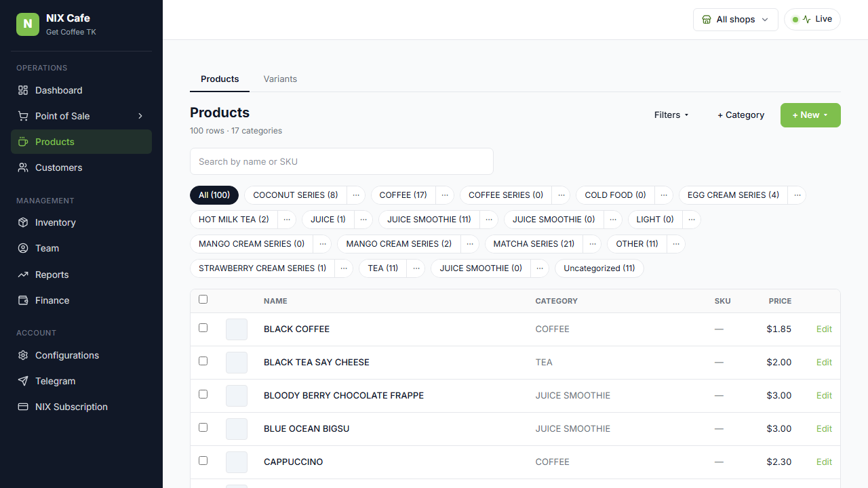This screenshot has width=868, height=488.
Task: Open JUICE (1) more options
Action: coord(363,220)
